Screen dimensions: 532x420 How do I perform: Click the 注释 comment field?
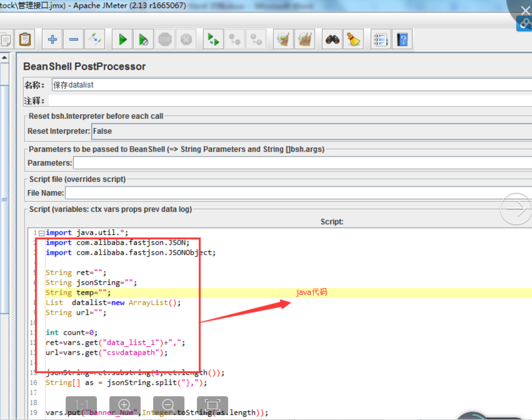(290, 101)
